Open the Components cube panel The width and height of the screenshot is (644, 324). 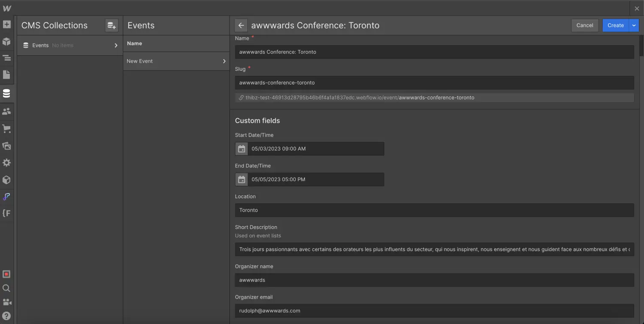6,41
